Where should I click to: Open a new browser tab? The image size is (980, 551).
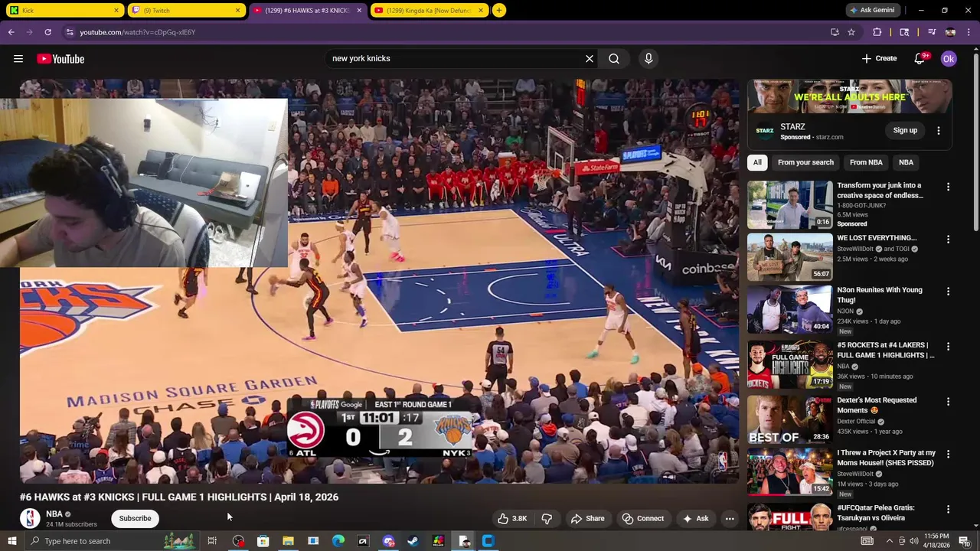click(499, 10)
